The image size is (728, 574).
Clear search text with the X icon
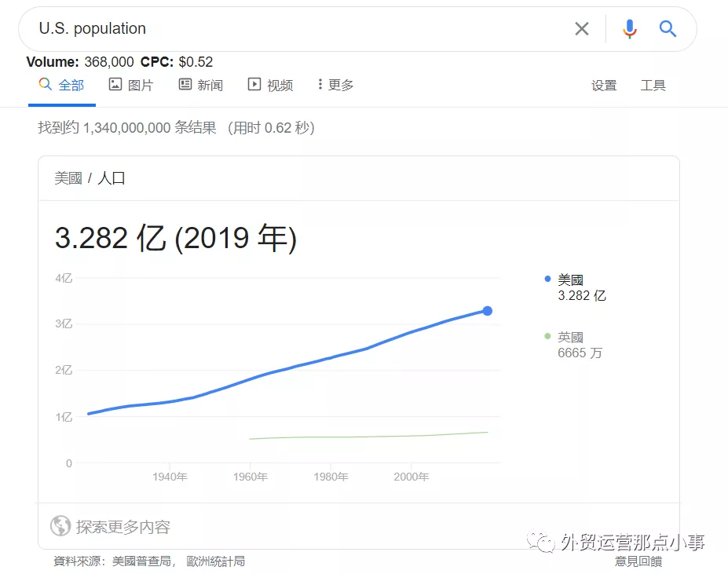[x=581, y=29]
